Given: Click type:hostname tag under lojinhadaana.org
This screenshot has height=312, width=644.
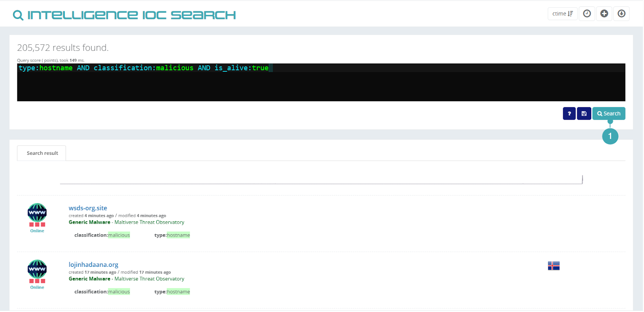Looking at the screenshot, I should coord(172,291).
